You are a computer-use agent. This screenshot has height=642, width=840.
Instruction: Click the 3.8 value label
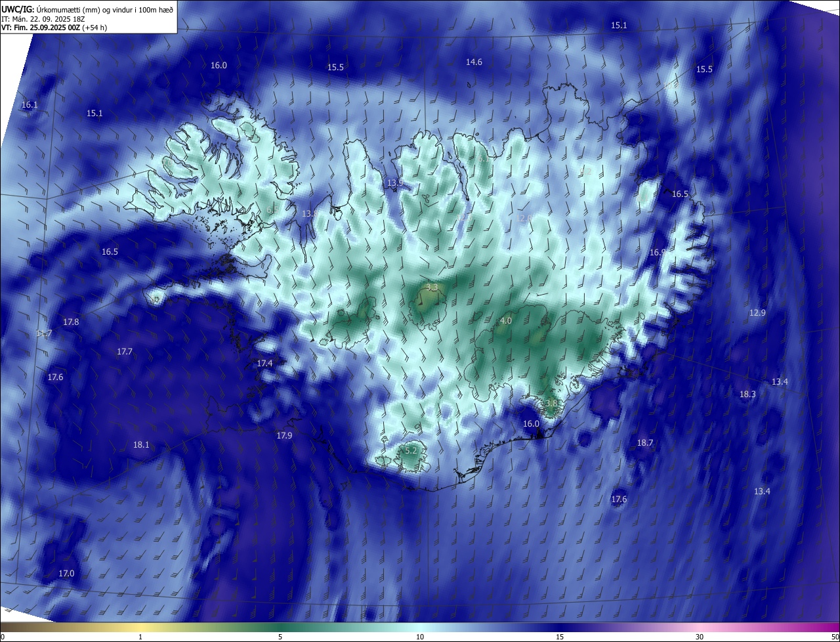551,403
